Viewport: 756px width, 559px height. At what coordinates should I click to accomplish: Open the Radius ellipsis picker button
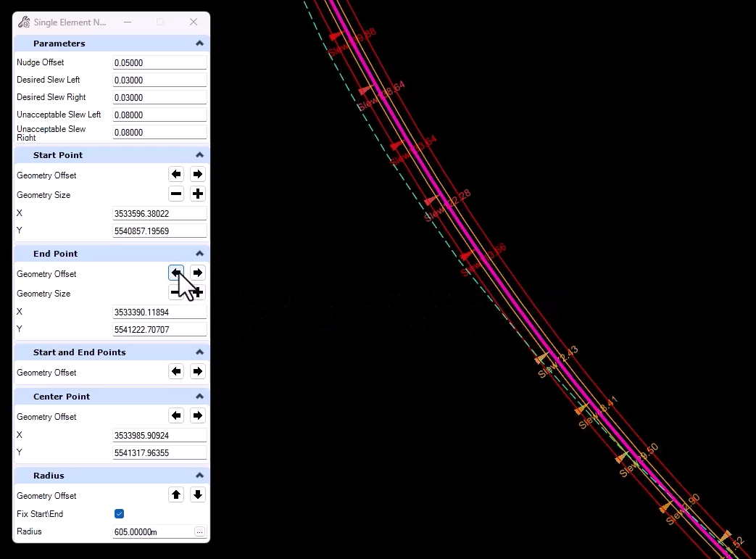199,531
